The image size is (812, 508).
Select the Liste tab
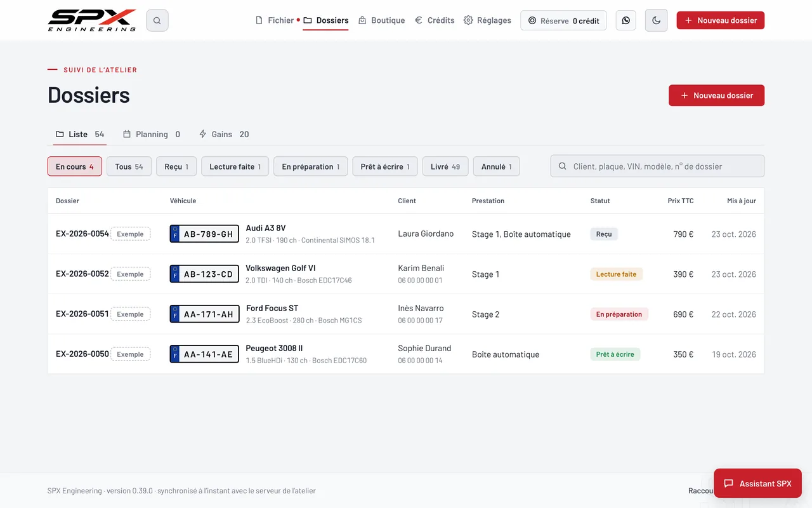(x=80, y=134)
